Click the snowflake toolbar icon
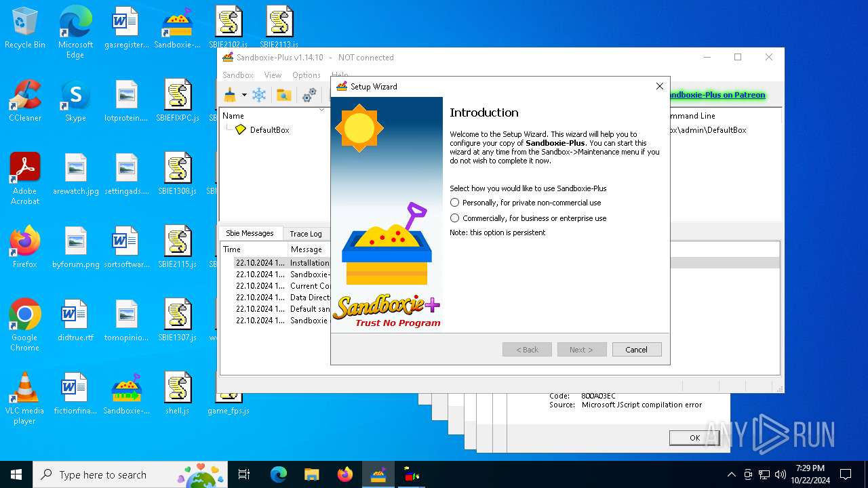868x488 pixels. [259, 95]
